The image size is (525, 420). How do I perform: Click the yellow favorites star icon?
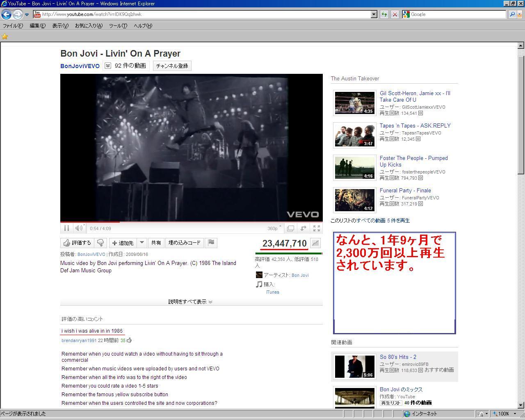coord(5,37)
